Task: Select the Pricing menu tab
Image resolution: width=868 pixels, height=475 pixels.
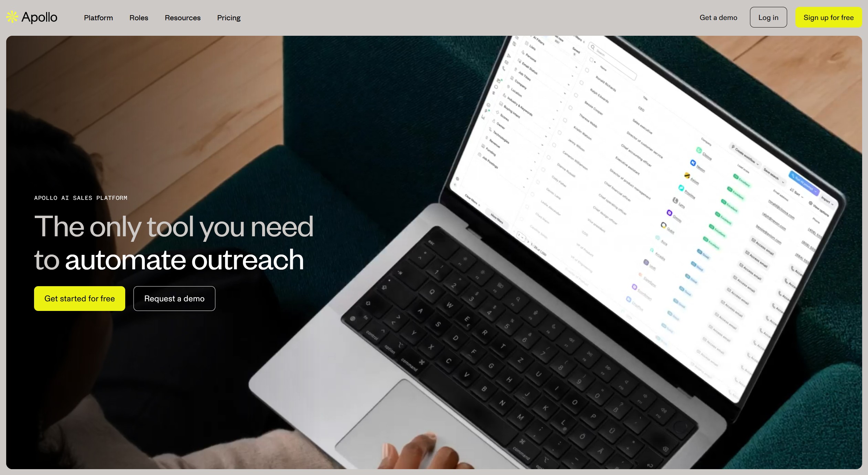Action: (229, 18)
